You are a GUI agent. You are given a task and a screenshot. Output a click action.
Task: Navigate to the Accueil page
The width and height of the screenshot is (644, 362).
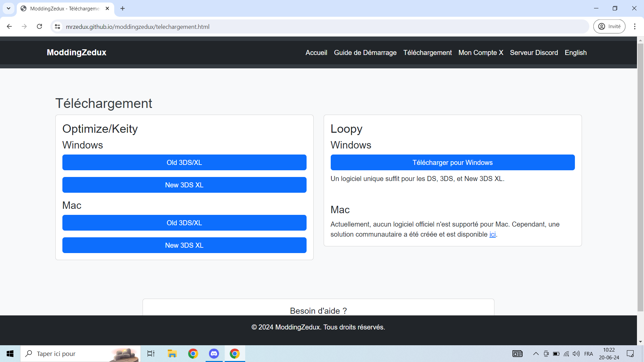pyautogui.click(x=316, y=53)
